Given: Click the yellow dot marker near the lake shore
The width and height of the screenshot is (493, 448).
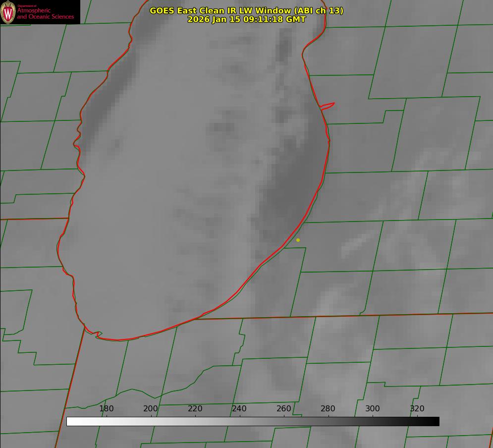Looking at the screenshot, I should [298, 240].
